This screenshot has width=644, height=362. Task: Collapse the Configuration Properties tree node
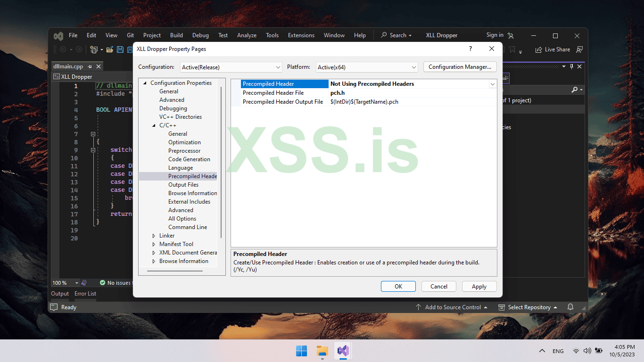[x=145, y=83]
